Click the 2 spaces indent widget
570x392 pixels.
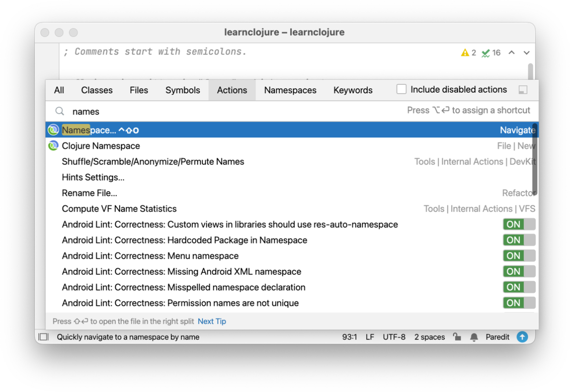430,337
